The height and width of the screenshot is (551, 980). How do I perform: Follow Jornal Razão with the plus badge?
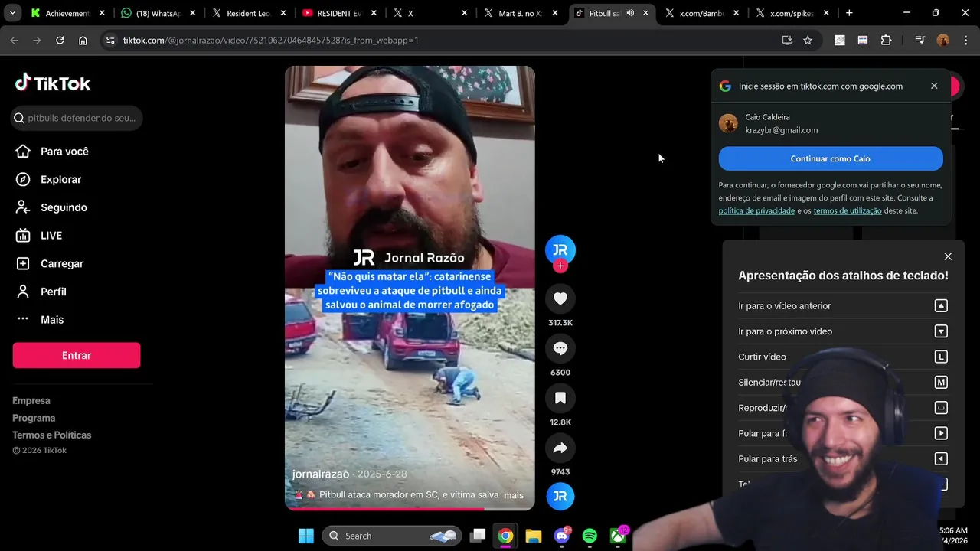coord(560,266)
